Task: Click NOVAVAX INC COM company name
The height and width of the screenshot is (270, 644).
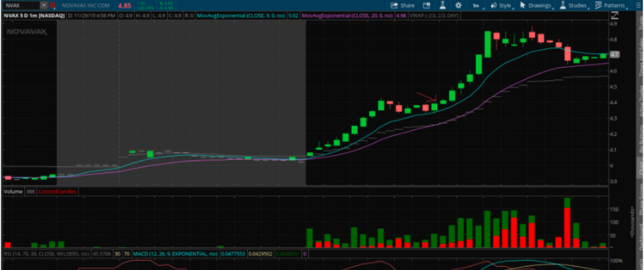Action: coord(85,5)
